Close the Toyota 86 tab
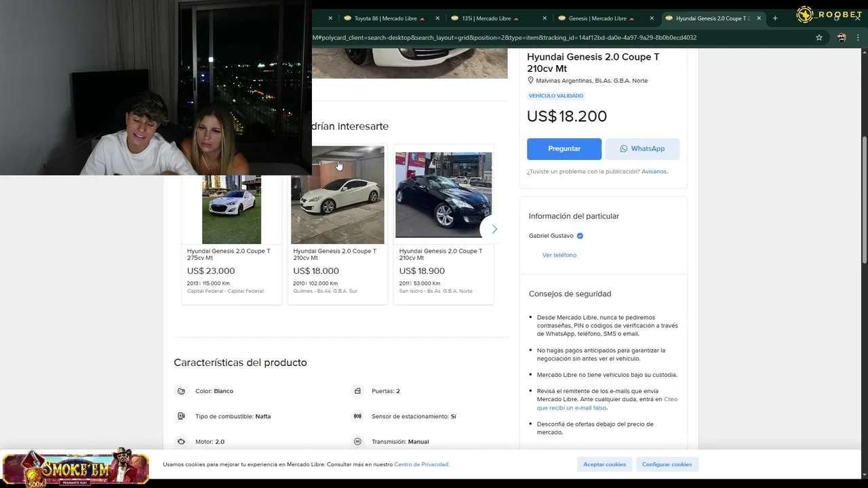This screenshot has width=868, height=488. point(437,18)
